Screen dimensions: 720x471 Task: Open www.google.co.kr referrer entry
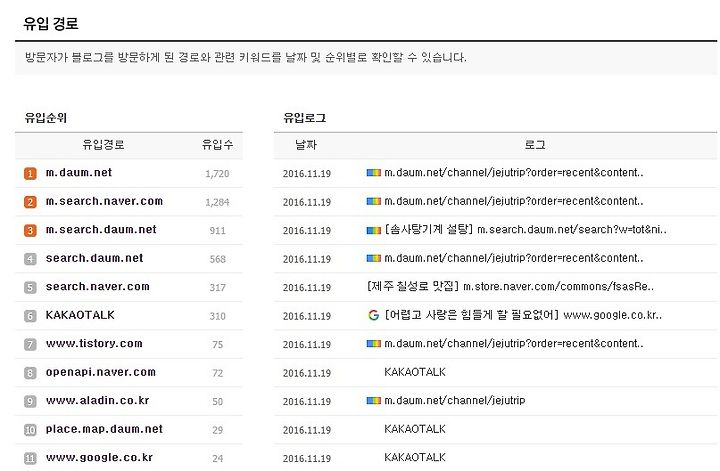pyautogui.click(x=99, y=457)
